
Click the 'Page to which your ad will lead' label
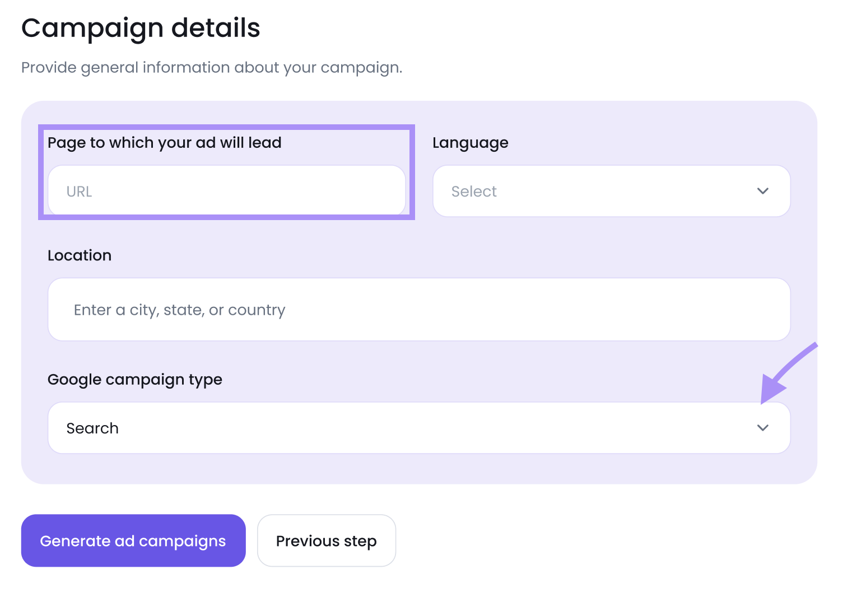(x=164, y=143)
